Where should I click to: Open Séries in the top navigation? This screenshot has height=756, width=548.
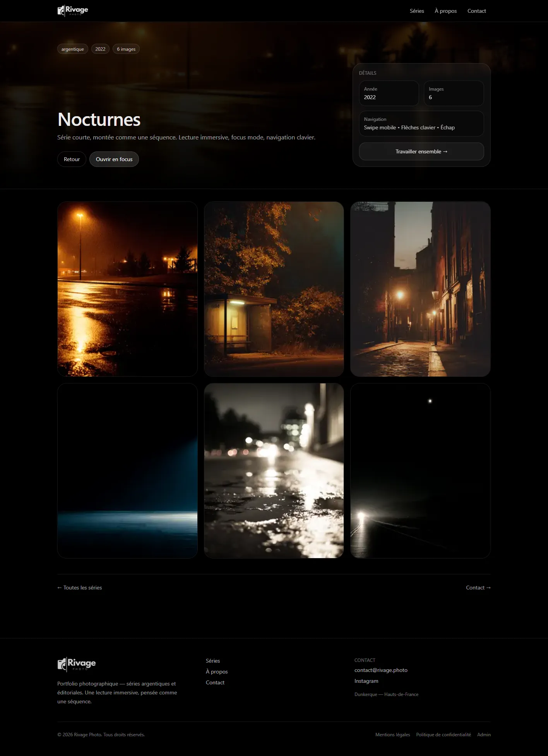coord(417,11)
